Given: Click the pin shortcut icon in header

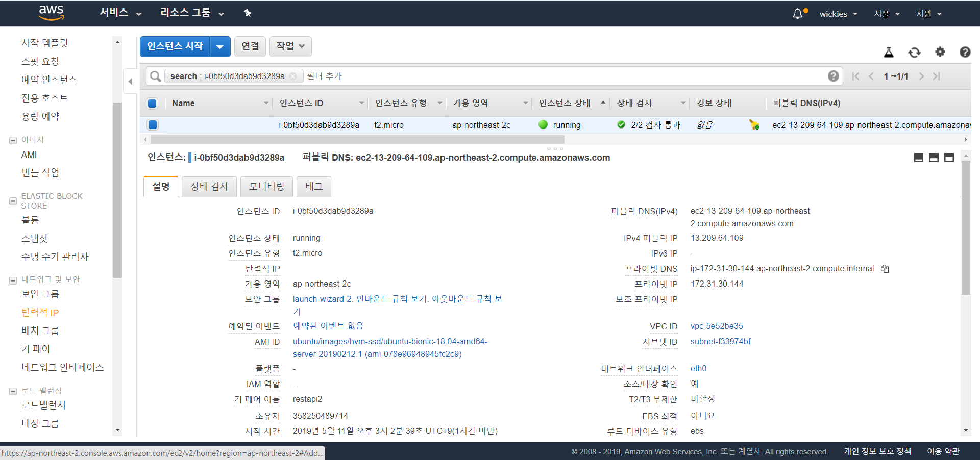Looking at the screenshot, I should pos(248,13).
